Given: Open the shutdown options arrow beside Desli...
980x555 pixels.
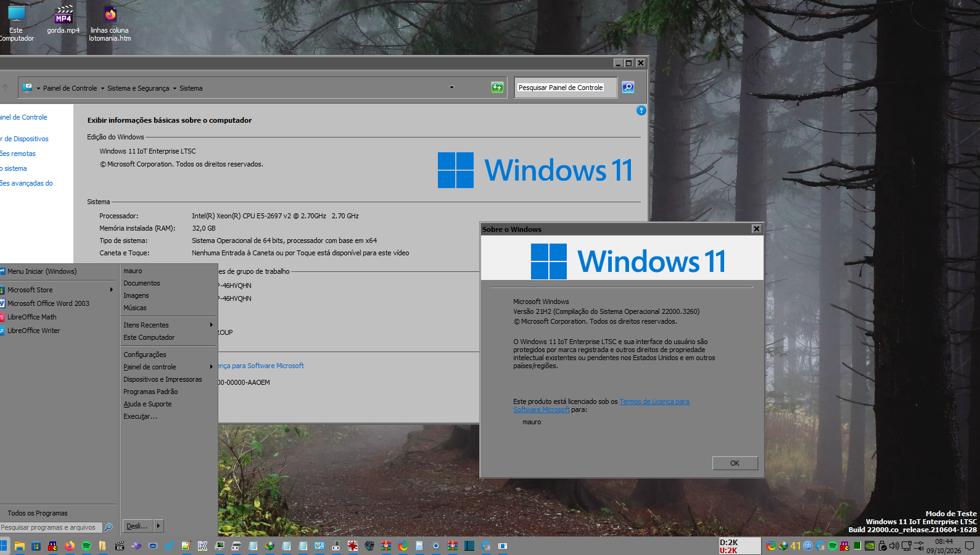Looking at the screenshot, I should (x=159, y=526).
